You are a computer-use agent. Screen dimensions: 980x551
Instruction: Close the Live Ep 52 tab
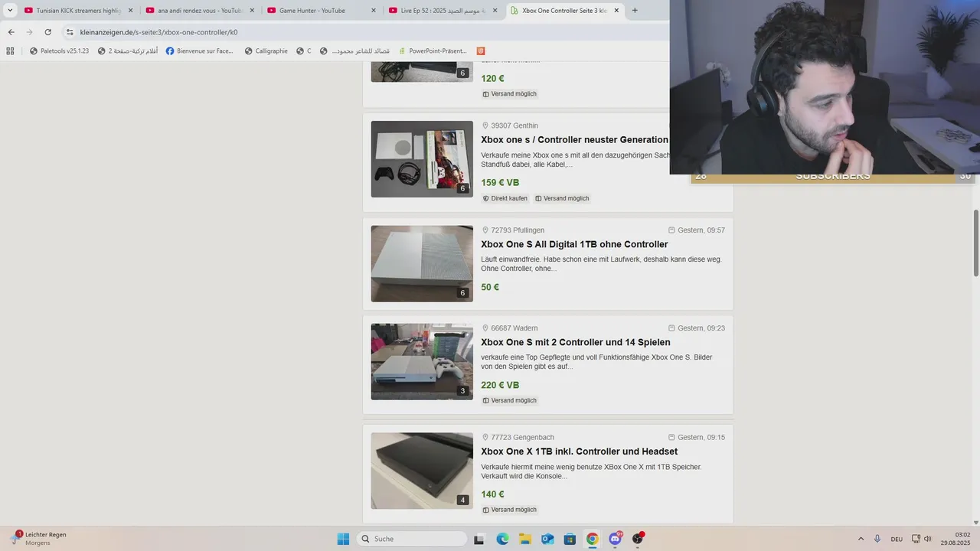click(x=495, y=11)
